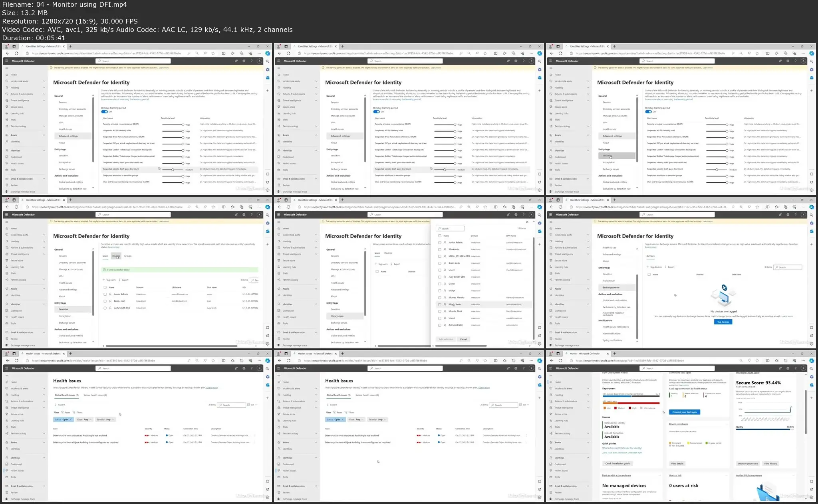Check krbtgt in the Honeytoken user panel
This screenshot has height=504, width=818.
pos(440,291)
